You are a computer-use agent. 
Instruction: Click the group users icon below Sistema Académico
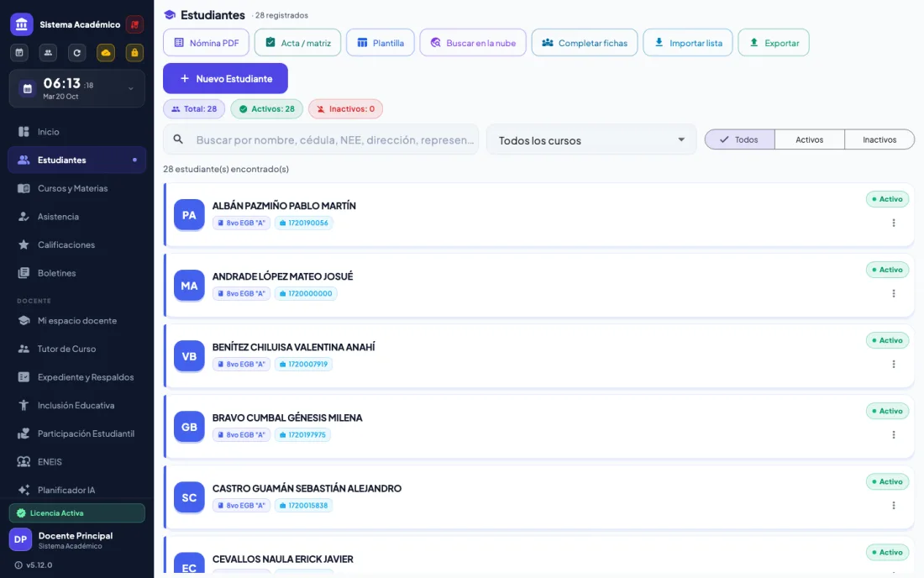click(x=48, y=53)
